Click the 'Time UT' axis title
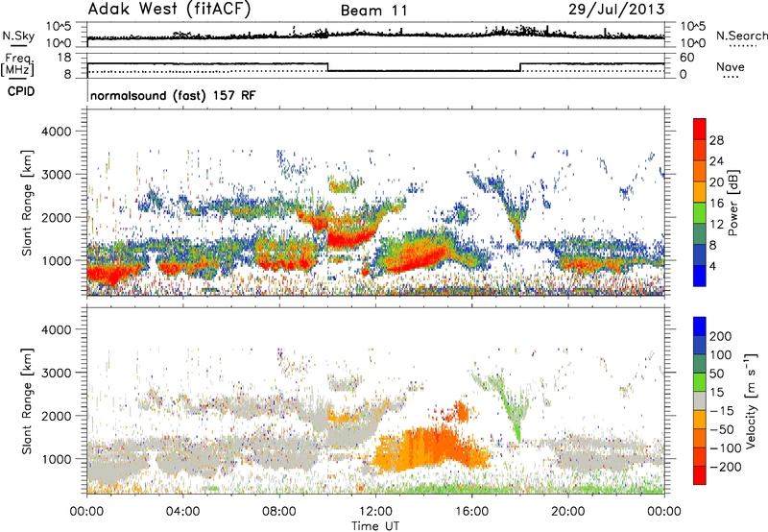This screenshot has width=768, height=532. (375, 526)
